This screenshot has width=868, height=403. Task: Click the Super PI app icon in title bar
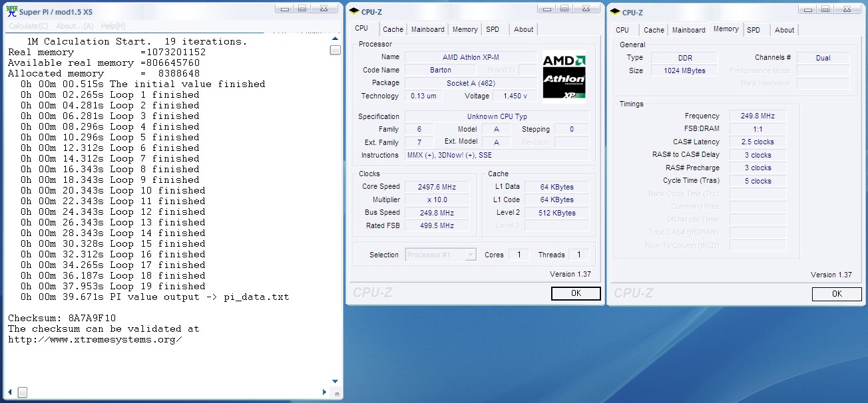tap(11, 10)
